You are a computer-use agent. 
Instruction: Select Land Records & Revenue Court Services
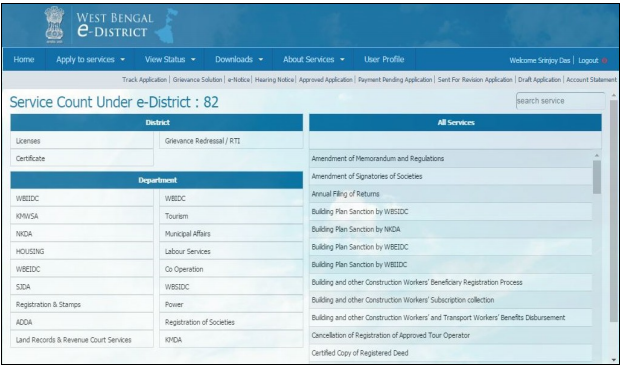pos(82,340)
